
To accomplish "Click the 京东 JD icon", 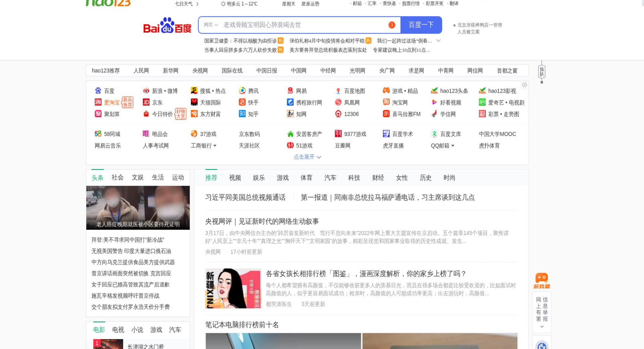I will pyautogui.click(x=146, y=102).
